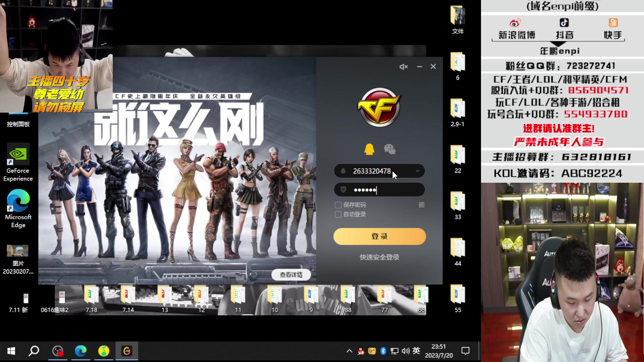
Task: Click the CF anniversary banner image
Action: click(x=177, y=171)
